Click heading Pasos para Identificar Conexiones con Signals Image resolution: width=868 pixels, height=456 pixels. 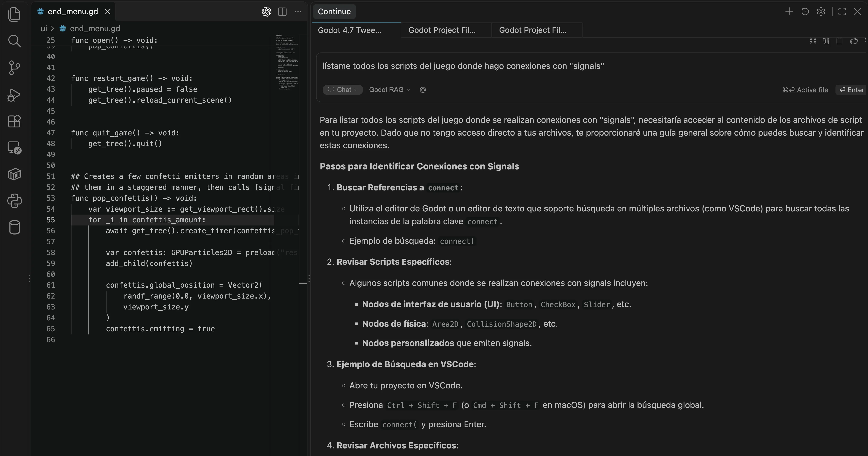[x=419, y=167]
